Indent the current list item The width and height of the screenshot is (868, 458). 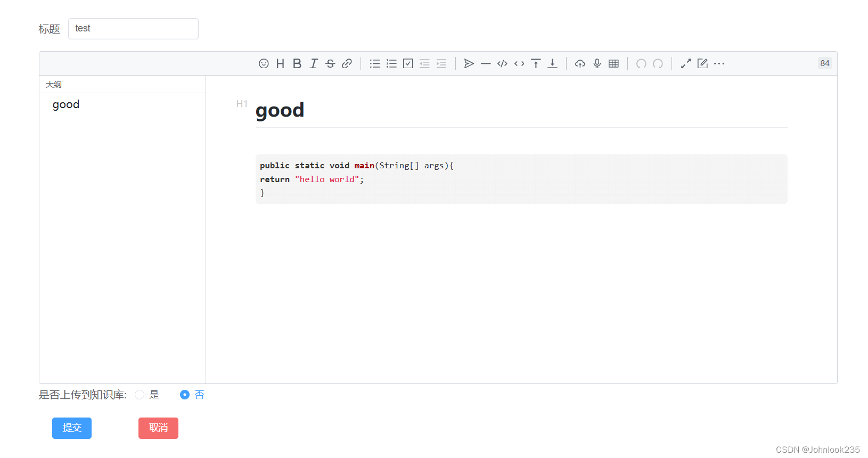coord(441,63)
